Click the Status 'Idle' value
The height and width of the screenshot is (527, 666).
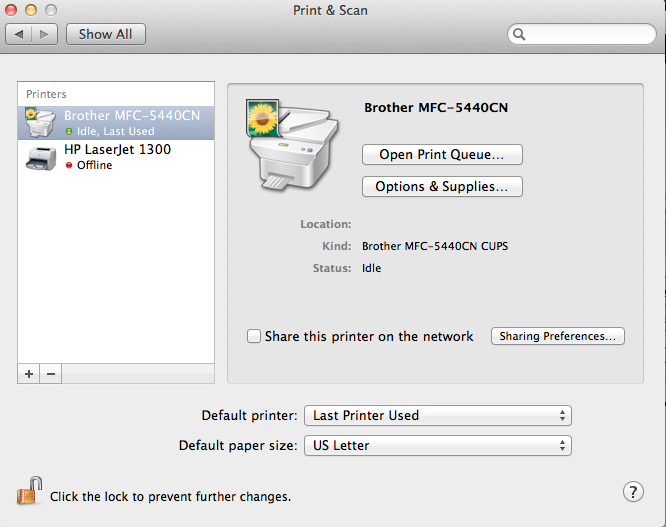pyautogui.click(x=372, y=268)
